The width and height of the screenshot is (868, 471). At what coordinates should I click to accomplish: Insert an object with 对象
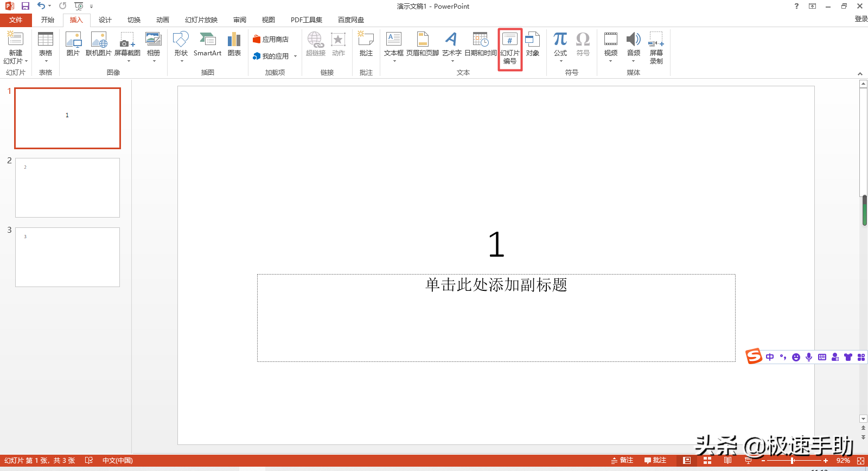coord(533,44)
